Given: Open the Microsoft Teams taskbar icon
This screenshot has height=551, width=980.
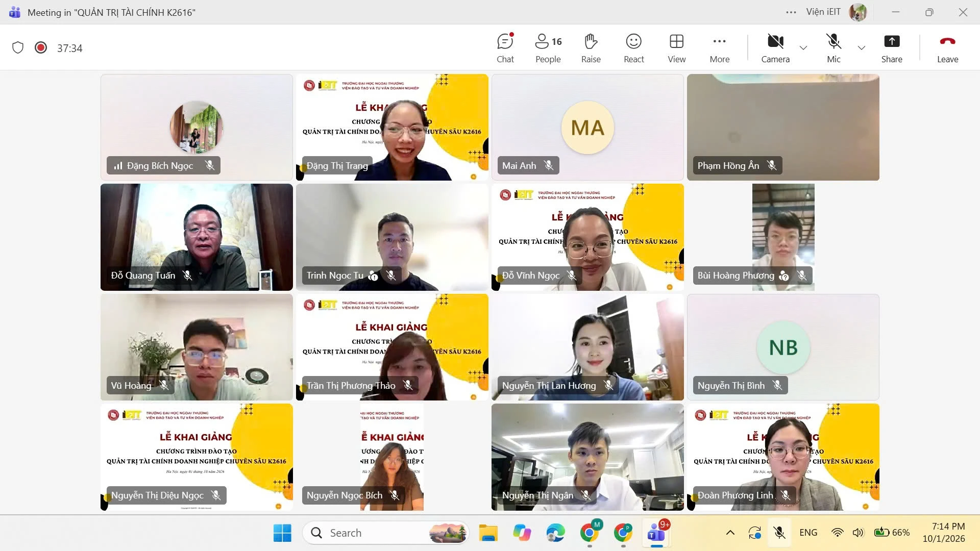Looking at the screenshot, I should 656,533.
